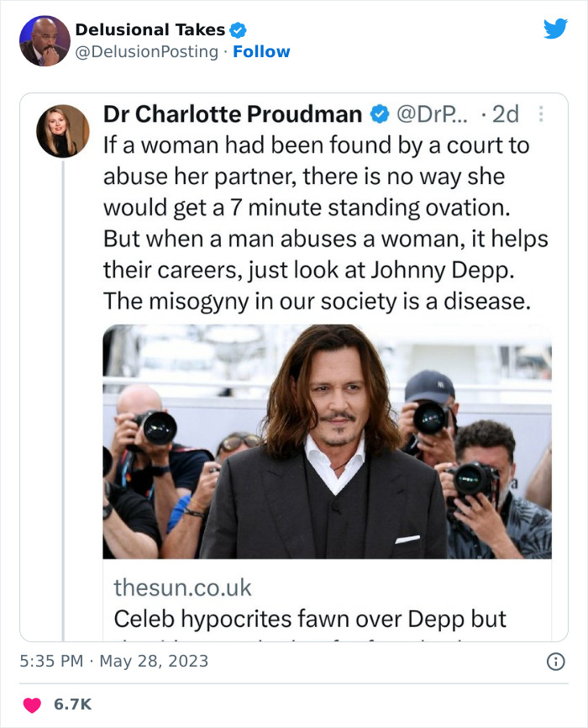
Task: Click the quoted tweet body text
Action: [x=325, y=222]
